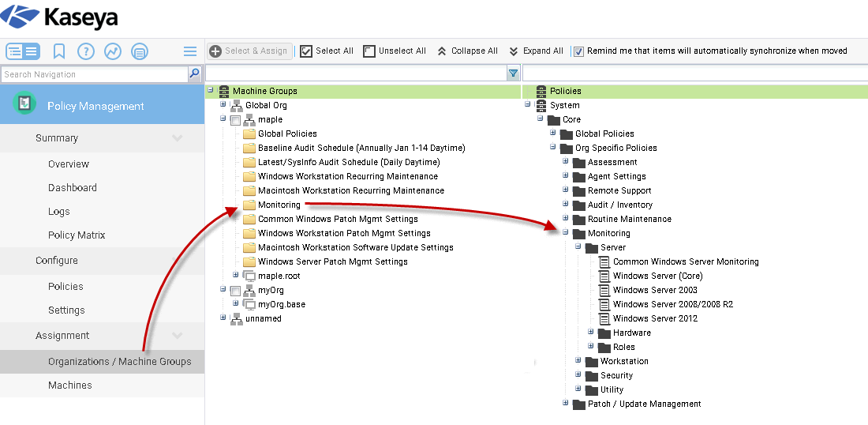Click the navigation search magnifier icon
The height and width of the screenshot is (425, 868).
coord(195,73)
